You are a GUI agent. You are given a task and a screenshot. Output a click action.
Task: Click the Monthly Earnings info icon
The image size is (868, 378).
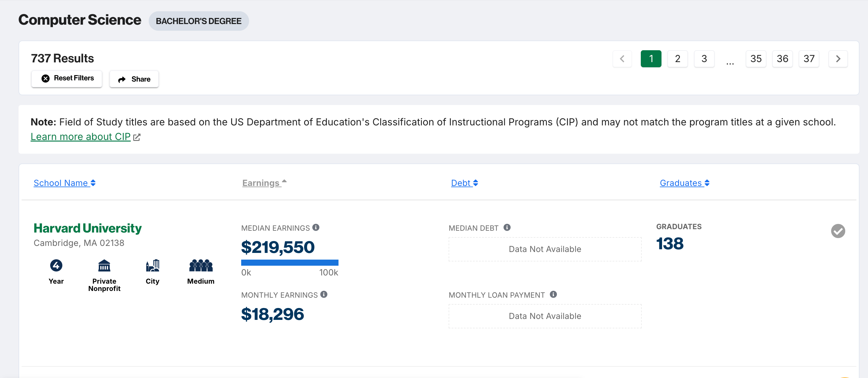click(x=324, y=294)
